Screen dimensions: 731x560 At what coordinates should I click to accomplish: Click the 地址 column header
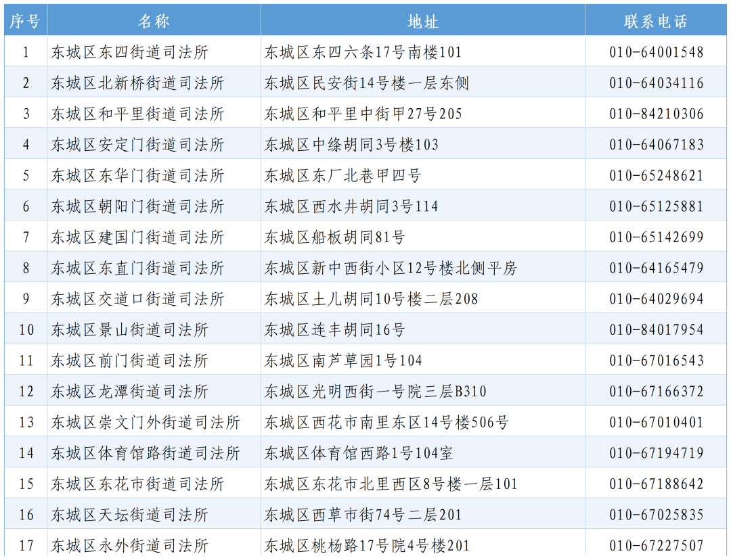coord(422,22)
